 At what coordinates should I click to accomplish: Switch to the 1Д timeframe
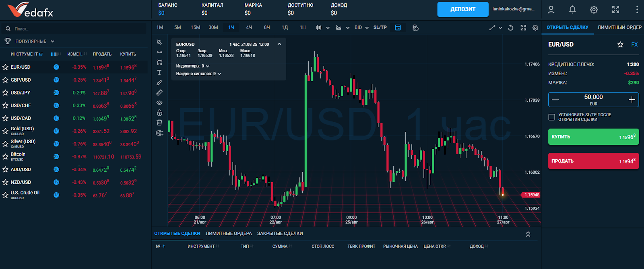tap(285, 27)
